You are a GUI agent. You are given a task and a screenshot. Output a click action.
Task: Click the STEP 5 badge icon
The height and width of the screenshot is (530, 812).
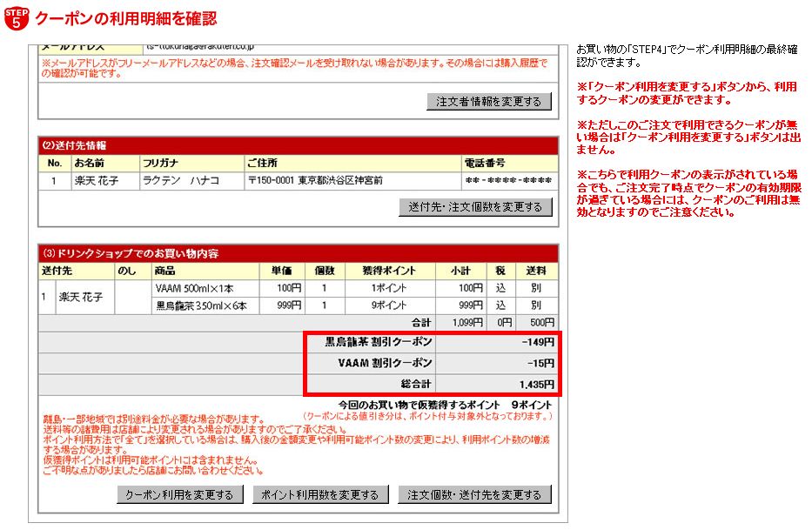coord(17,18)
